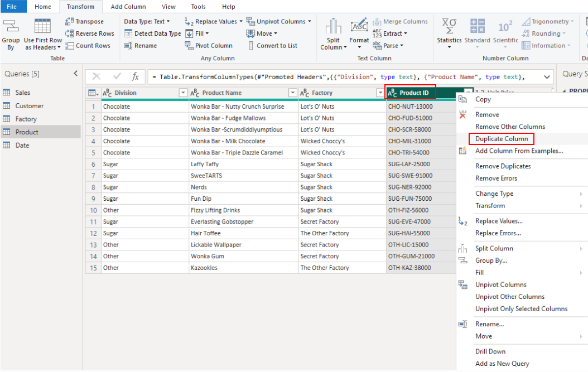Click the Pivot Column tool
Viewport: 588px width, 372px height.
pos(209,45)
